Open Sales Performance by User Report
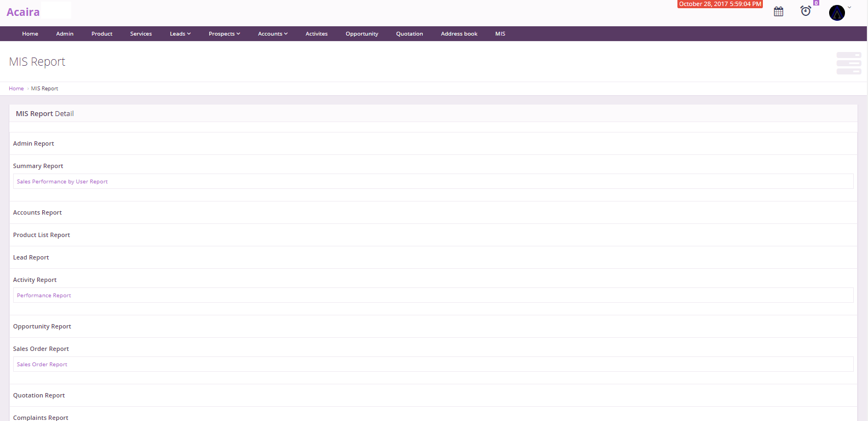 tap(62, 182)
